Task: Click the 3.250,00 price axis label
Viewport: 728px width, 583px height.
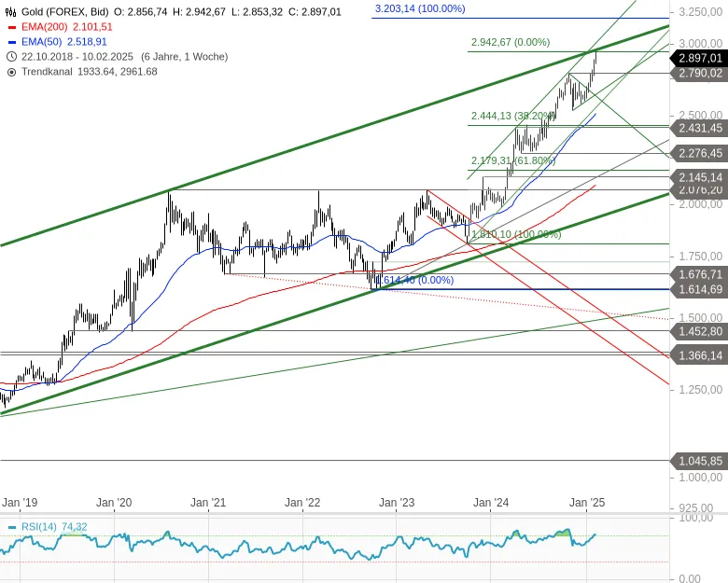Action: 701,12
